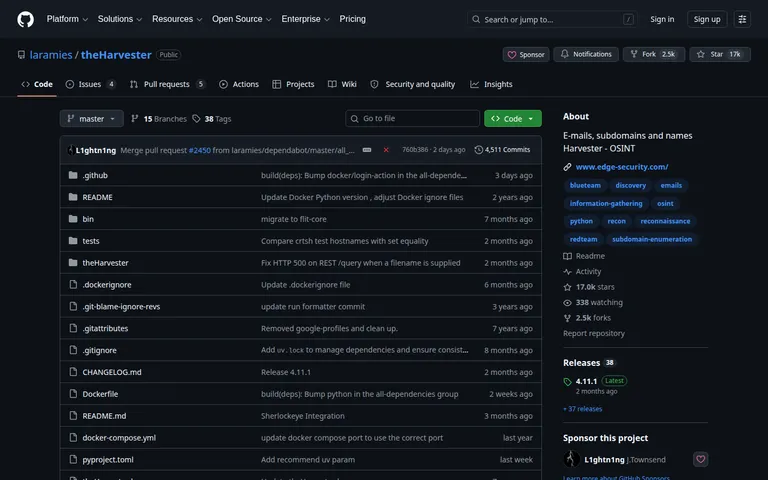Open the .git-blame-ignore-revs file
768x480 pixels.
(121, 307)
